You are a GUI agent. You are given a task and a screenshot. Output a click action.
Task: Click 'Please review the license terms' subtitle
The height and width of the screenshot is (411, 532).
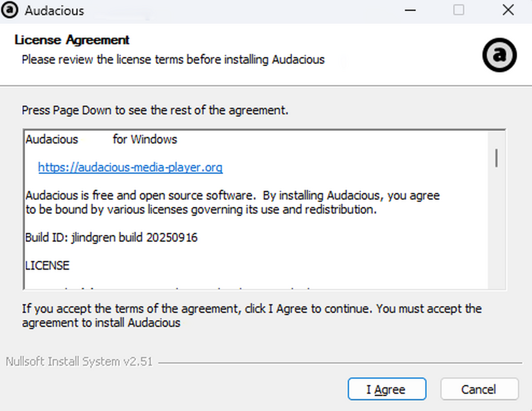[x=173, y=59]
